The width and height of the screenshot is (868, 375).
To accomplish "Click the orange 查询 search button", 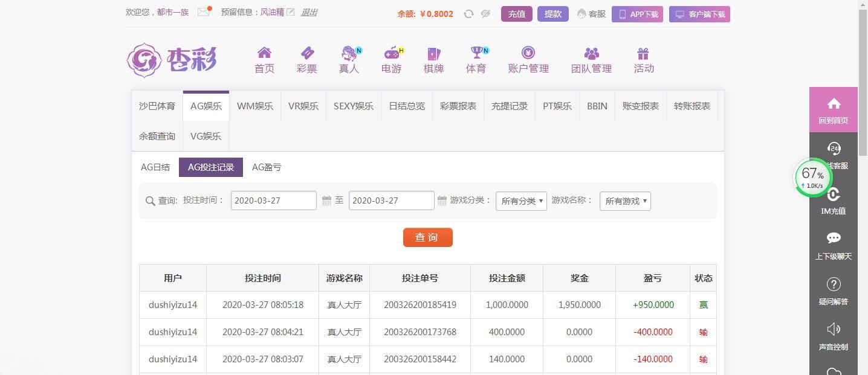I will point(428,237).
